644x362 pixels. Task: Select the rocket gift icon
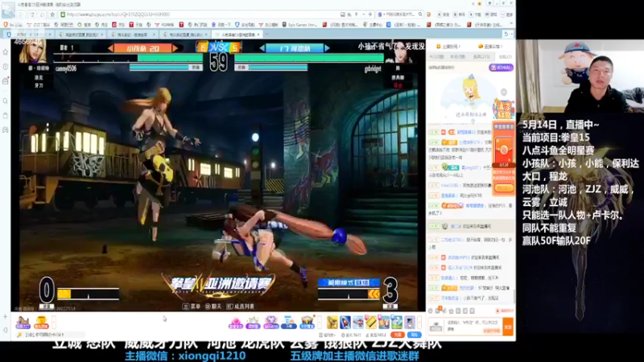(345, 323)
